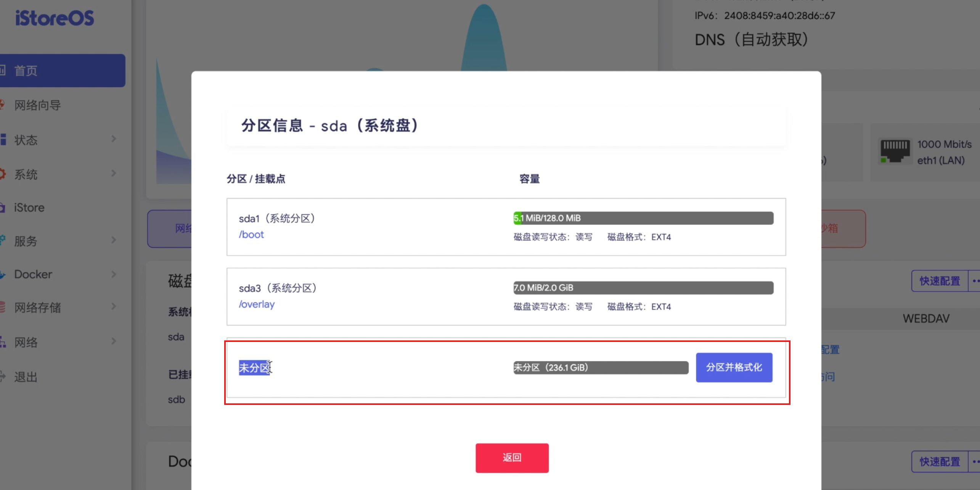Image resolution: width=980 pixels, height=490 pixels.
Task: Click the eth1 (LAN) ethernet port icon
Action: click(x=895, y=151)
